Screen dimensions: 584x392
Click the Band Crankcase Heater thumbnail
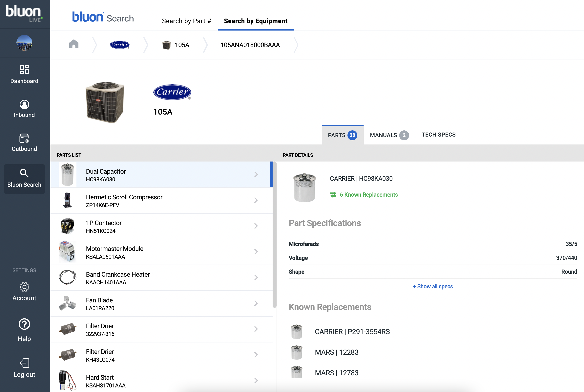pos(68,277)
